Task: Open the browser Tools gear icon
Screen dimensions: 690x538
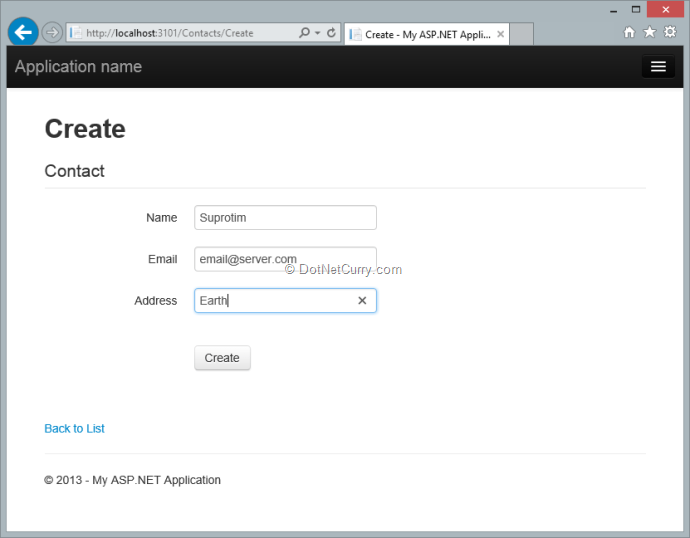Action: tap(670, 32)
